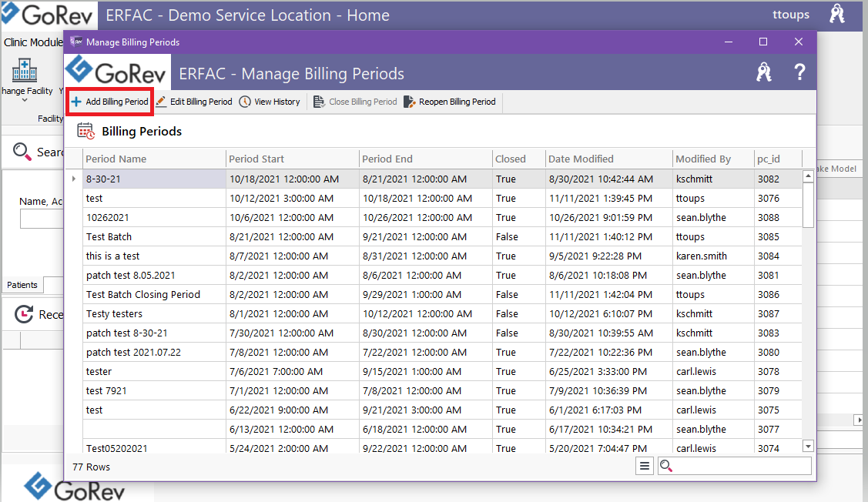Sort by pc_id column header
Viewport: 868px width, 502px height.
(778, 159)
